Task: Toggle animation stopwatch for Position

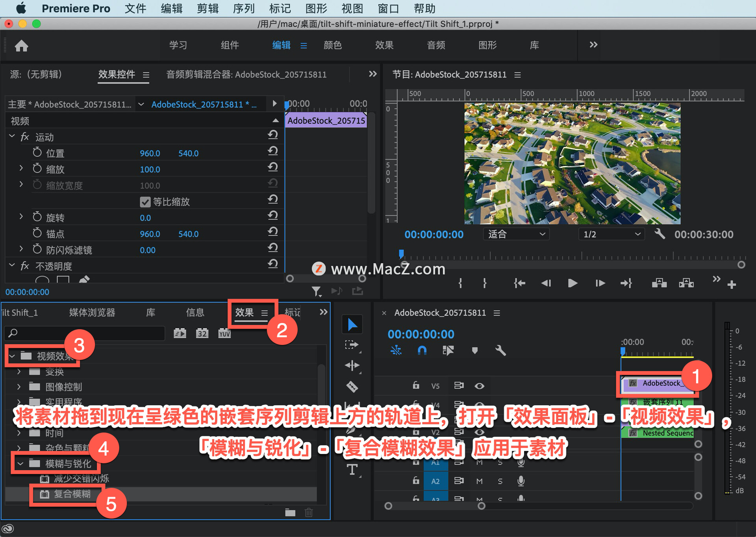Action: [37, 152]
